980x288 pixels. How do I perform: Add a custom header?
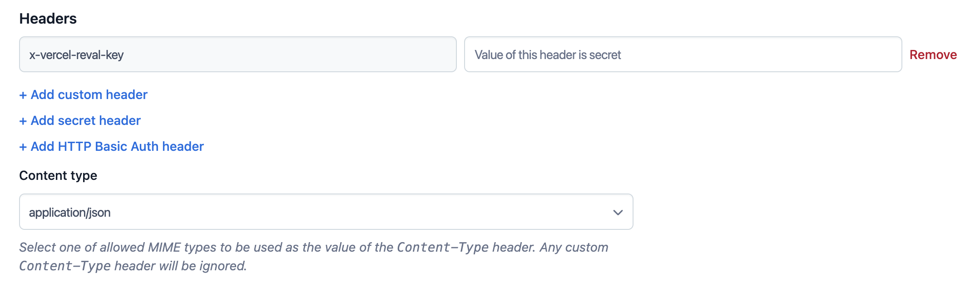[x=84, y=94]
